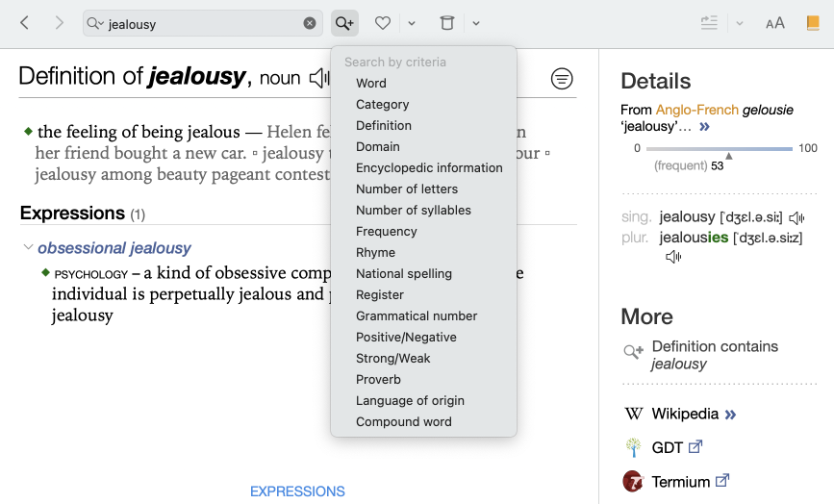The image size is (834, 504).
Task: Open the filter options circle icon
Action: 562,79
